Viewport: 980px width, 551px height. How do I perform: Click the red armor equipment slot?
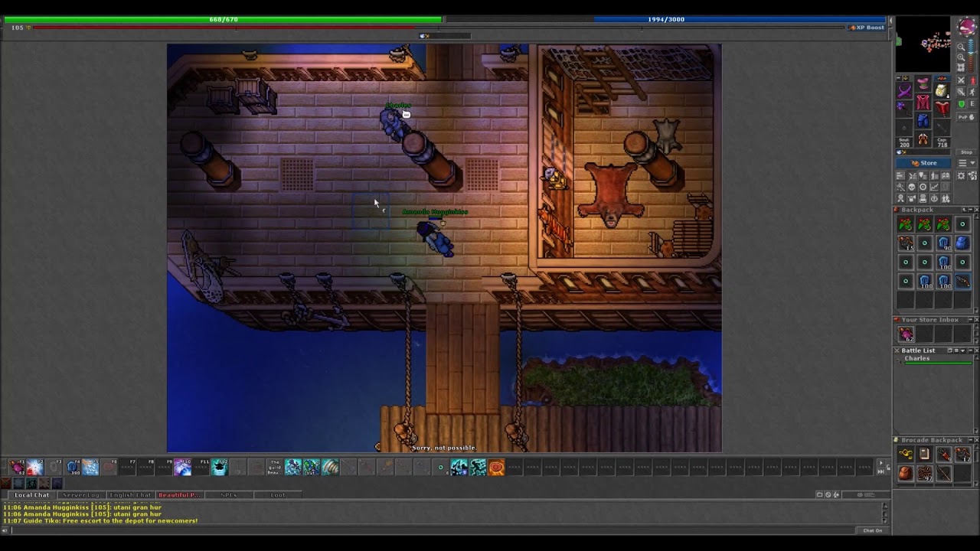pyautogui.click(x=923, y=102)
